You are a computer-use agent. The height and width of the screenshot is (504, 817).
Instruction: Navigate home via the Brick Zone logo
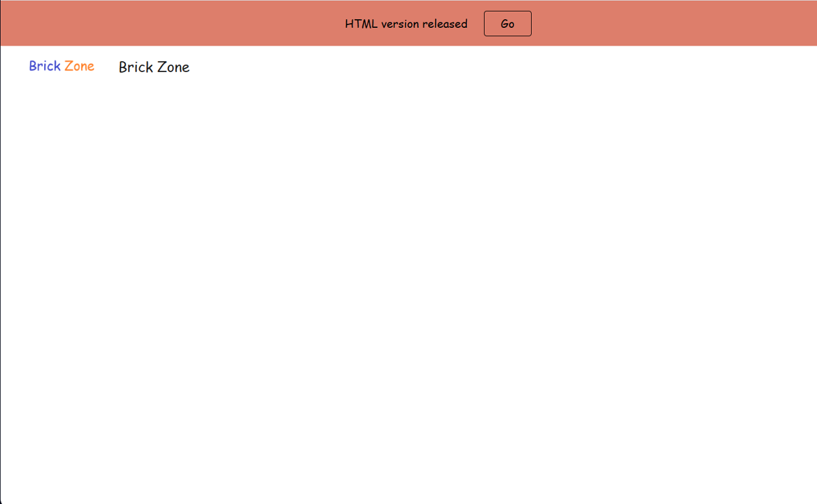click(x=61, y=66)
